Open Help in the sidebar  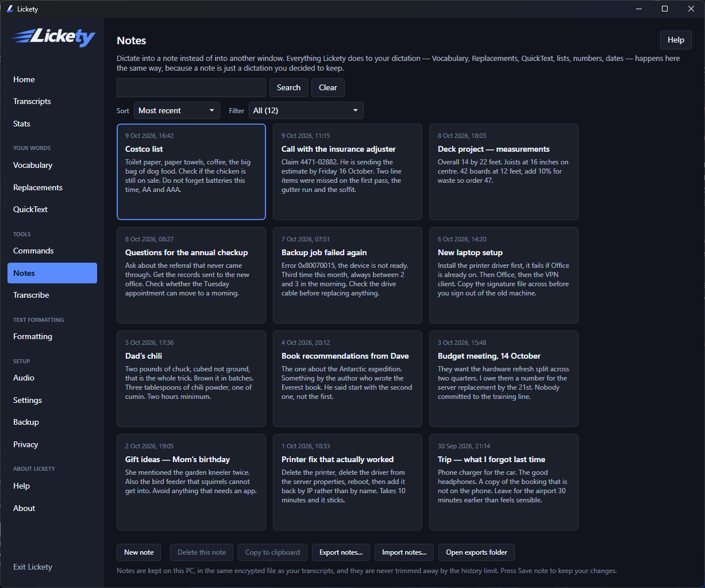tap(52, 486)
